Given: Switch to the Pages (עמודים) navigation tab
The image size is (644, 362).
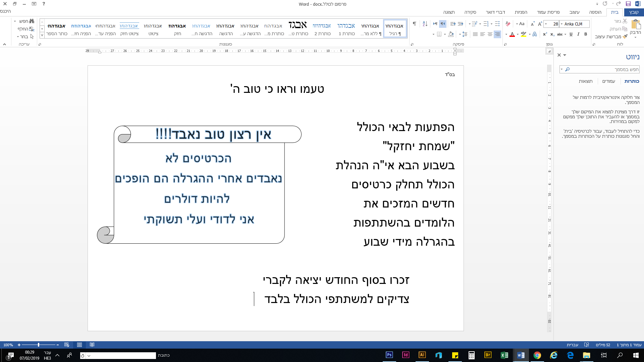Looking at the screenshot, I should [608, 81].
